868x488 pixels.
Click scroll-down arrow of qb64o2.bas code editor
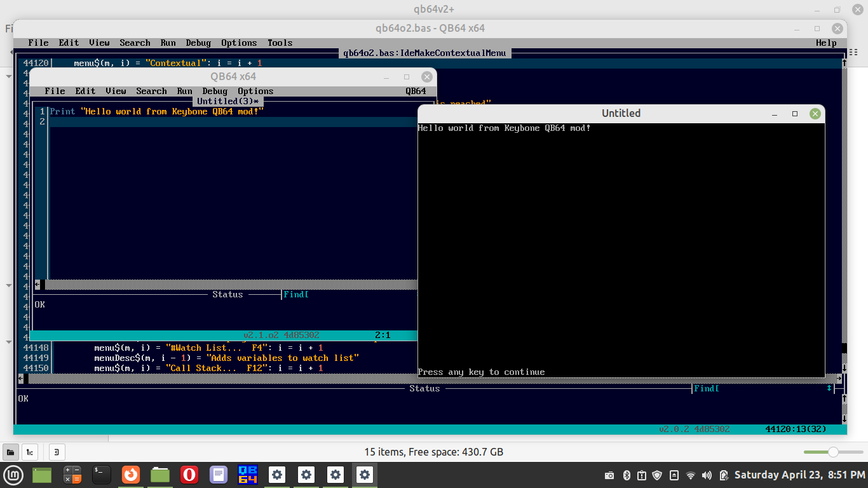click(844, 368)
